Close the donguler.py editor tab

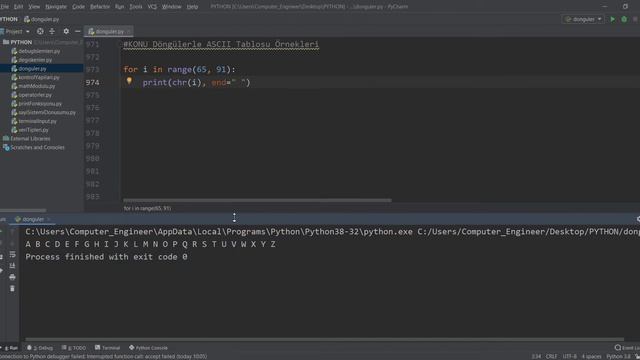click(x=129, y=31)
